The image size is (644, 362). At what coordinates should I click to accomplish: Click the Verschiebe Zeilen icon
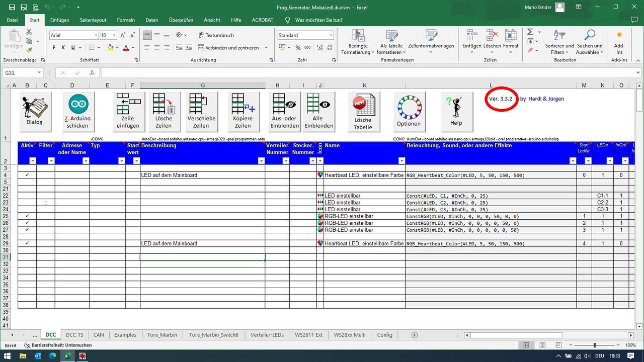(x=201, y=111)
